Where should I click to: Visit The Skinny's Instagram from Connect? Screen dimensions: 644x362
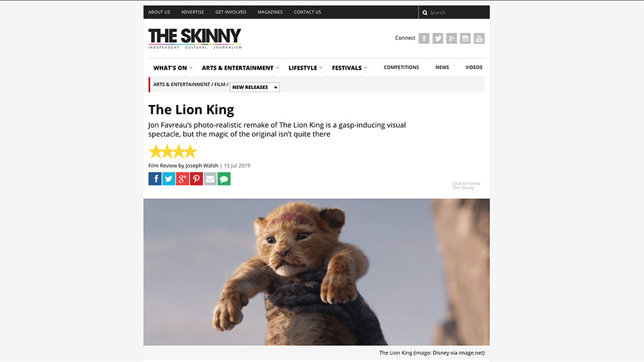[466, 39]
